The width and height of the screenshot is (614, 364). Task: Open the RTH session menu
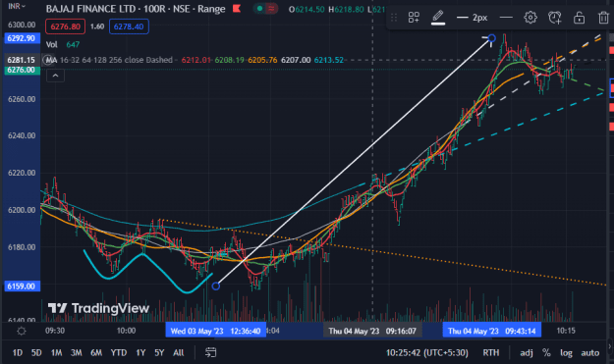click(490, 352)
